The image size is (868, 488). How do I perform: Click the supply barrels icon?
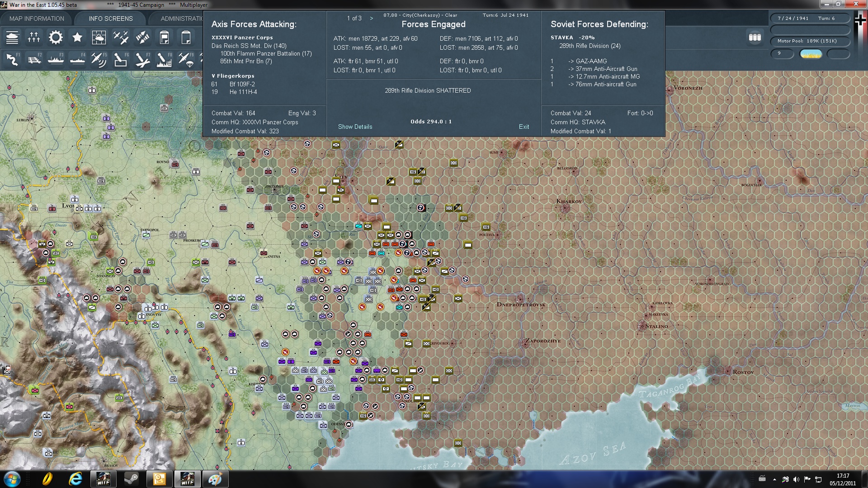755,38
